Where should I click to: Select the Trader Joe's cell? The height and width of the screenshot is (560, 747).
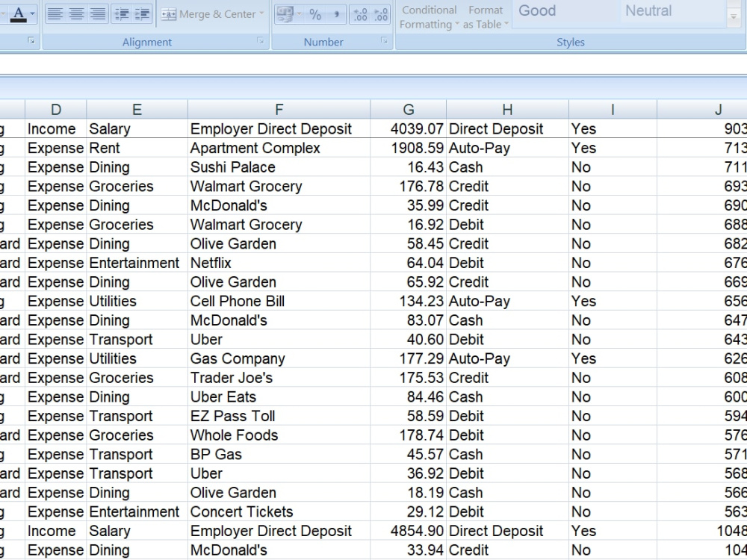pyautogui.click(x=279, y=378)
